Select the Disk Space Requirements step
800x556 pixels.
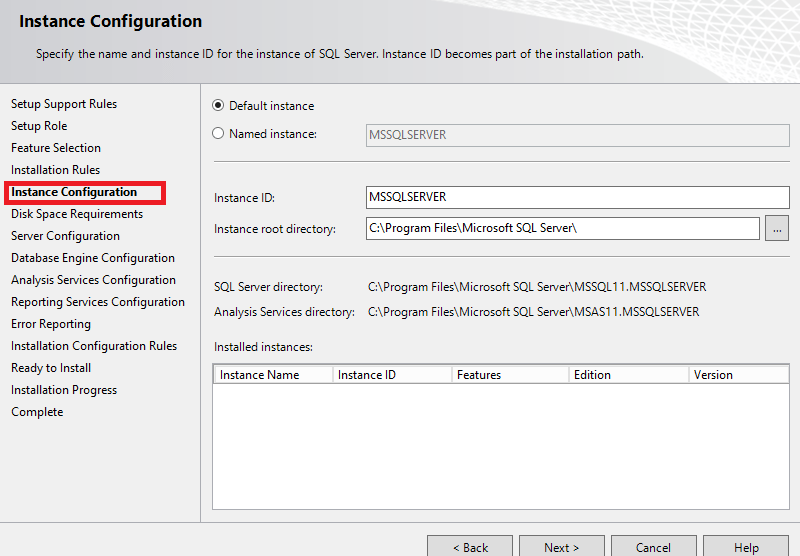[77, 214]
